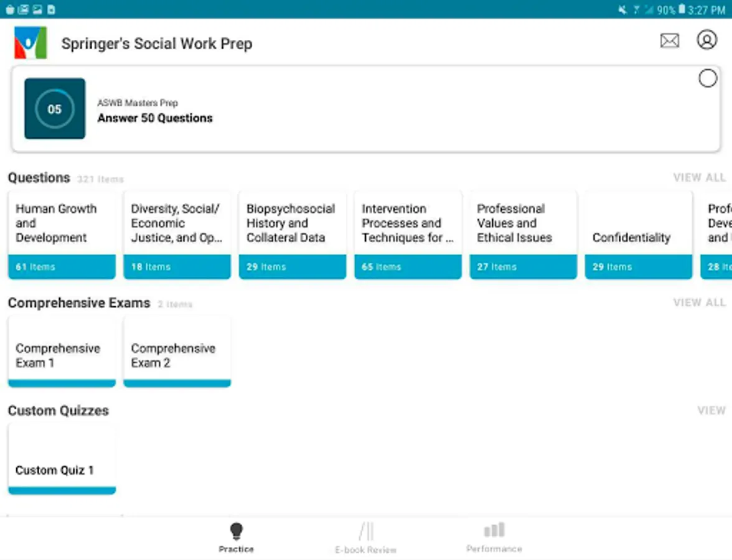Switch to the E-book Review tab
The image size is (732, 560).
pos(365,538)
